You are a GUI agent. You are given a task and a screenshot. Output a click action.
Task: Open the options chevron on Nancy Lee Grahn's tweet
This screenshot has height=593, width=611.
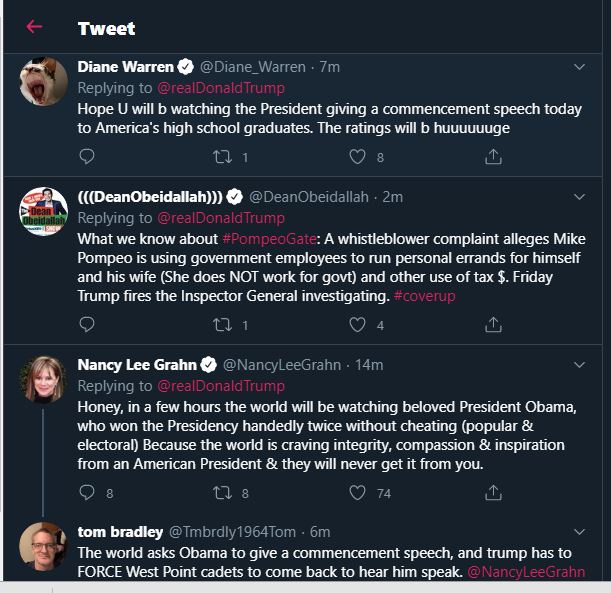click(x=579, y=364)
